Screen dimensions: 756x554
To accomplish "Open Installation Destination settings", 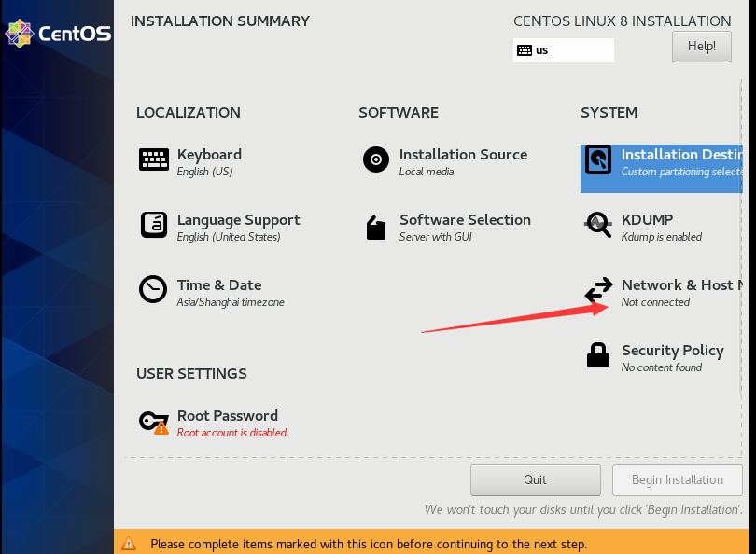I will coord(662,169).
